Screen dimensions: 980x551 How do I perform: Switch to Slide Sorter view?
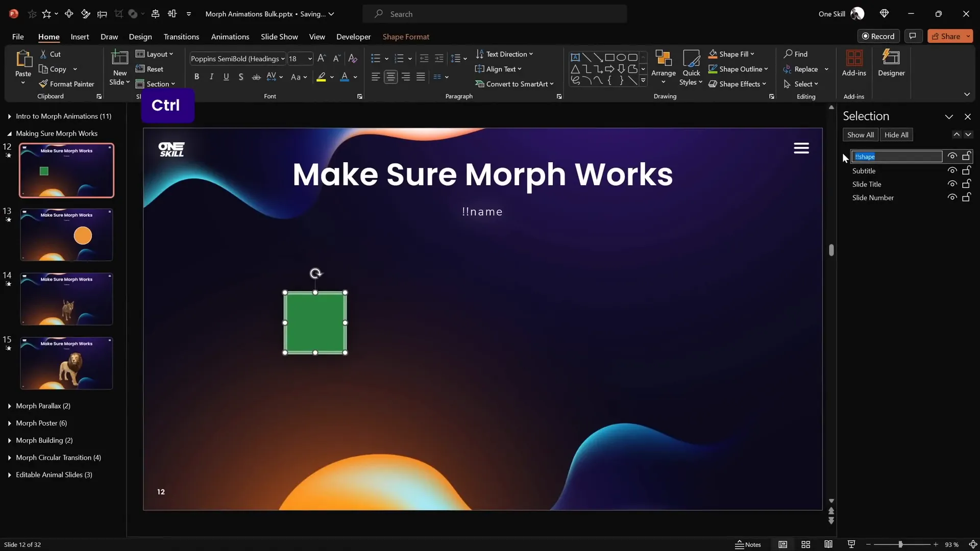(x=806, y=544)
